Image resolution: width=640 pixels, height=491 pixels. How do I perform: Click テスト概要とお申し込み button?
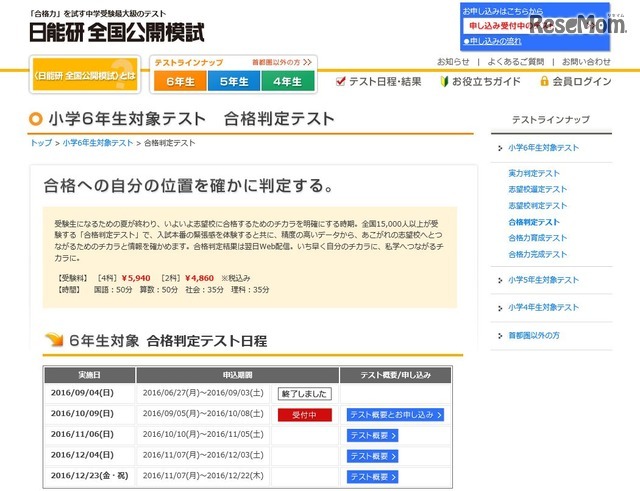(x=395, y=415)
